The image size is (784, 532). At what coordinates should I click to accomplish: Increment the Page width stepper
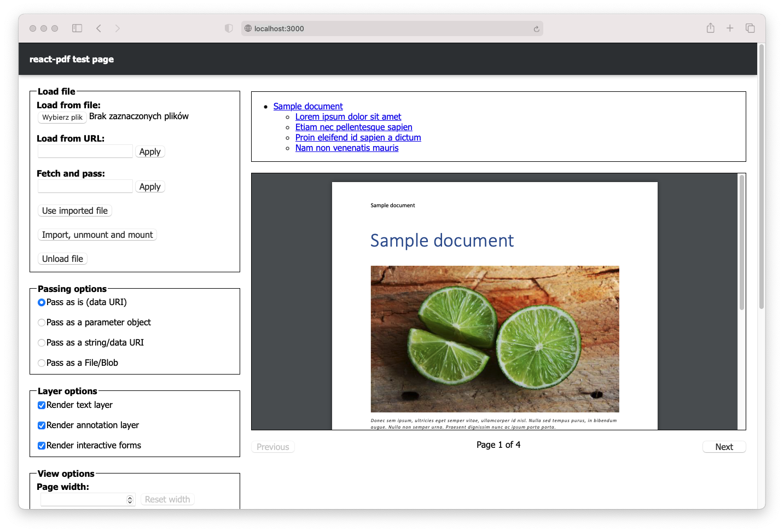(x=130, y=496)
